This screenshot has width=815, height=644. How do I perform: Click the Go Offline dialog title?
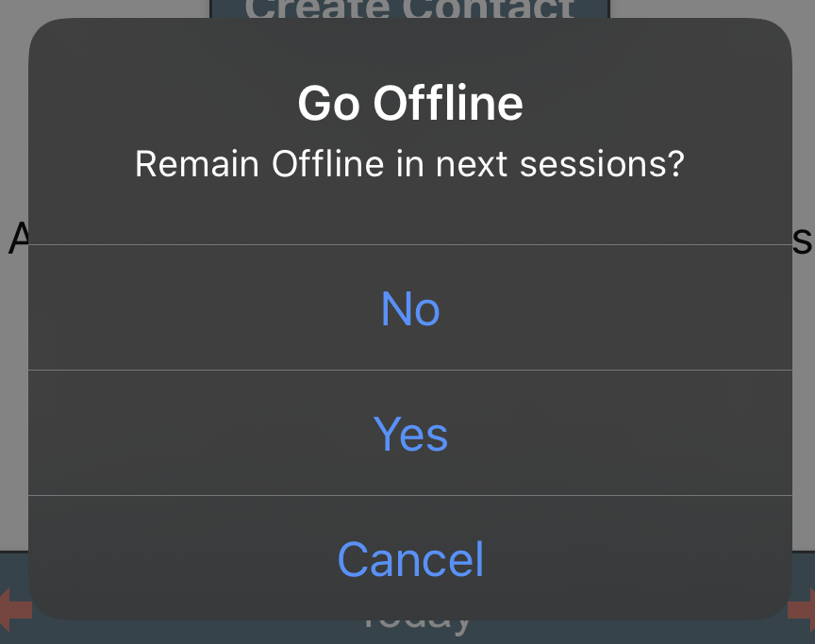point(410,104)
